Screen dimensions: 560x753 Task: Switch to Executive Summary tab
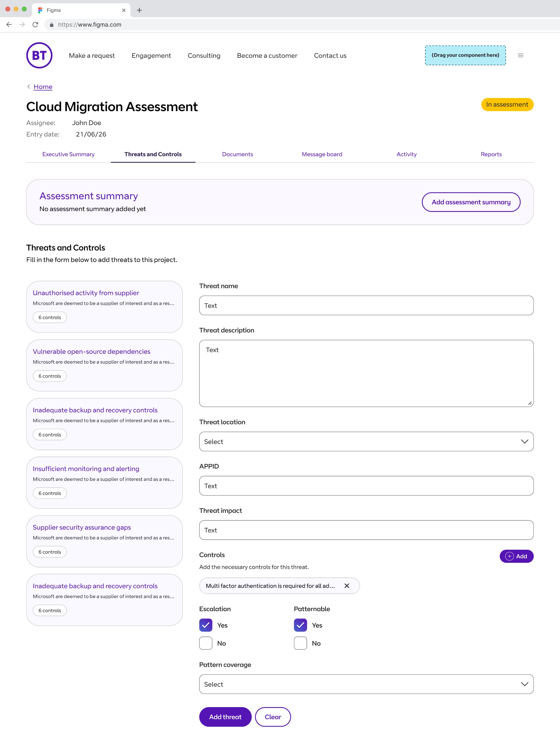pos(69,154)
